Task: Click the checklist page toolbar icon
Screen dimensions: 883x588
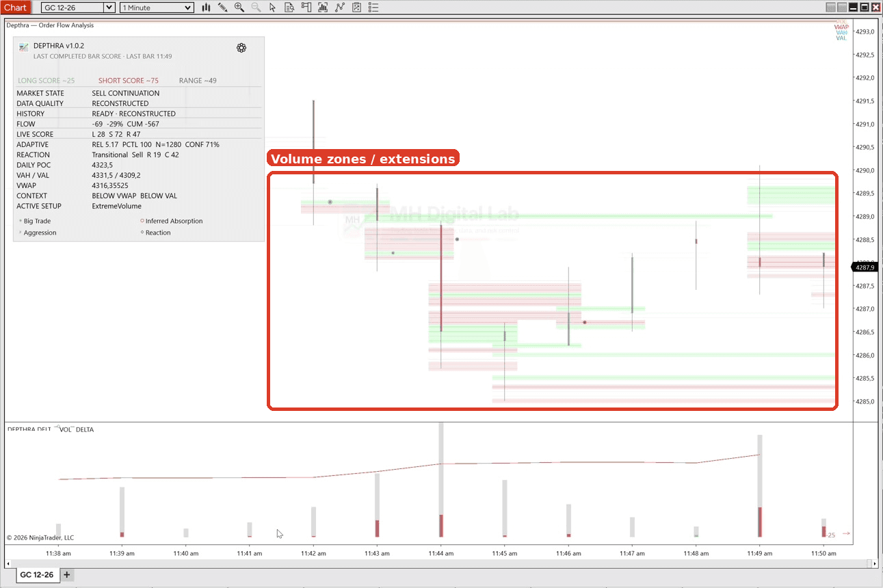Action: [x=356, y=8]
